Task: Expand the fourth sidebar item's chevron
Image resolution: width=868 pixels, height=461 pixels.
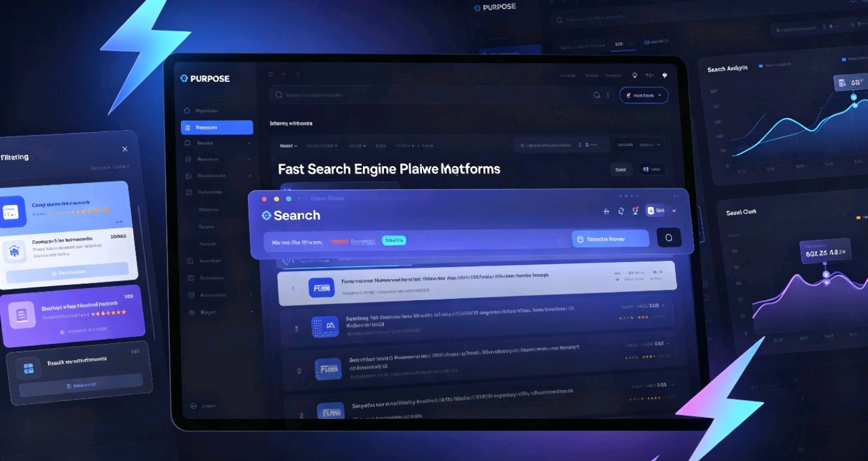Action: (x=249, y=160)
